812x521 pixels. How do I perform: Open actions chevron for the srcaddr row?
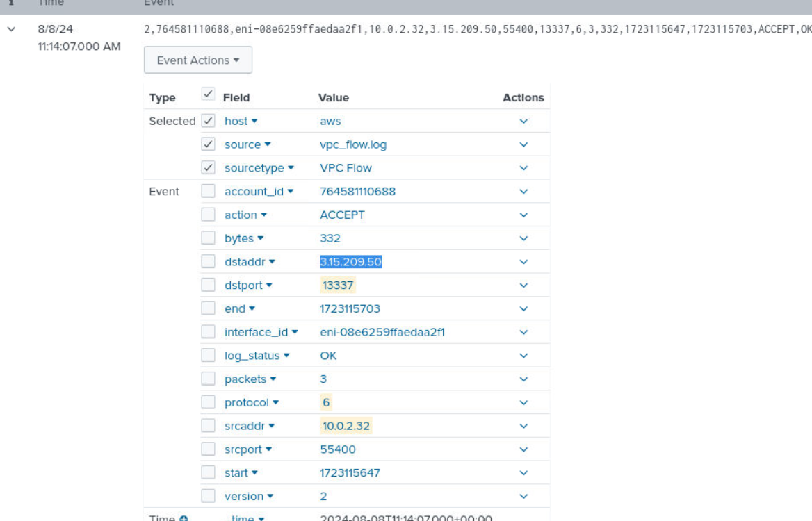click(523, 426)
